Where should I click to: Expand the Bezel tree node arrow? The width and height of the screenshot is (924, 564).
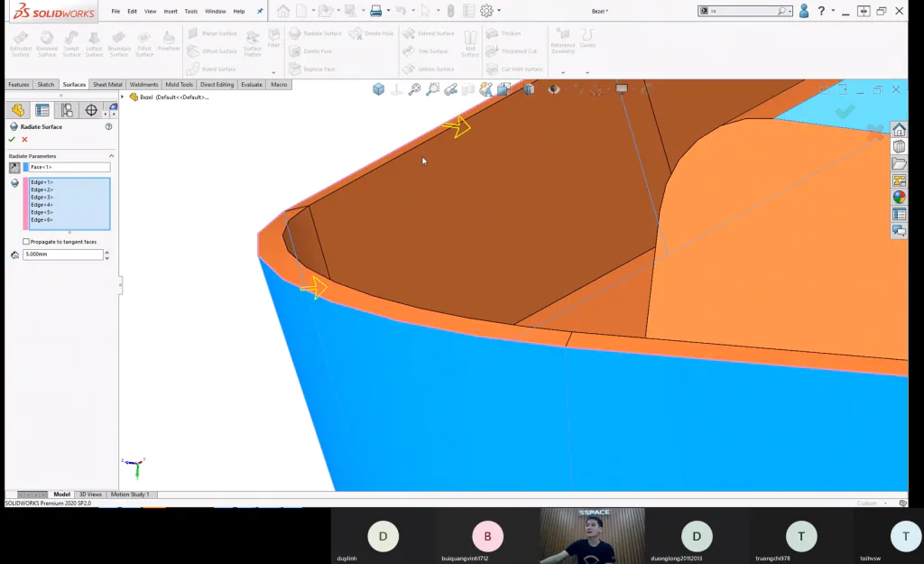click(x=123, y=97)
